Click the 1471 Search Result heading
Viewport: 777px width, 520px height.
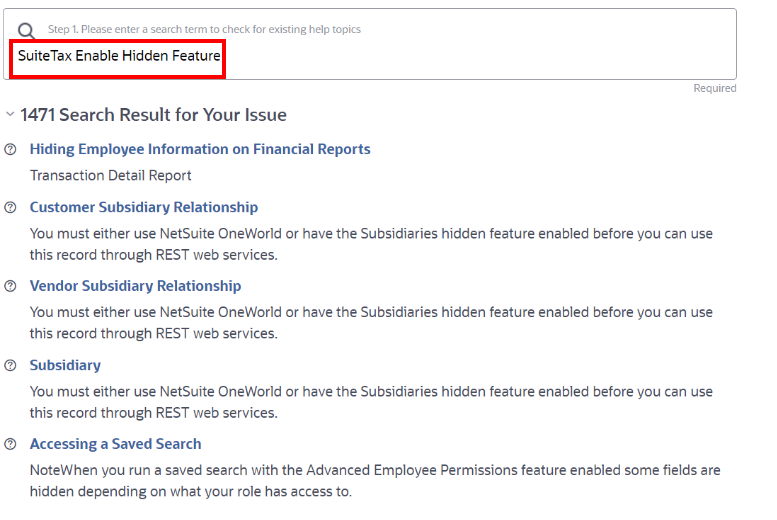click(x=153, y=115)
